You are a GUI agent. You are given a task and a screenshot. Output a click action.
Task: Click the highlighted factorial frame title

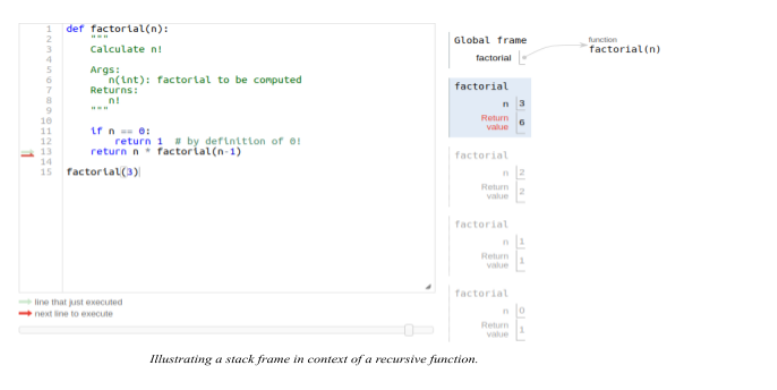[x=481, y=86]
